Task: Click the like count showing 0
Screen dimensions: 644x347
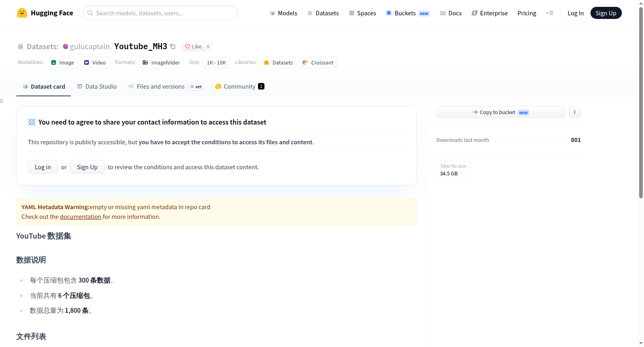Action: (x=208, y=46)
